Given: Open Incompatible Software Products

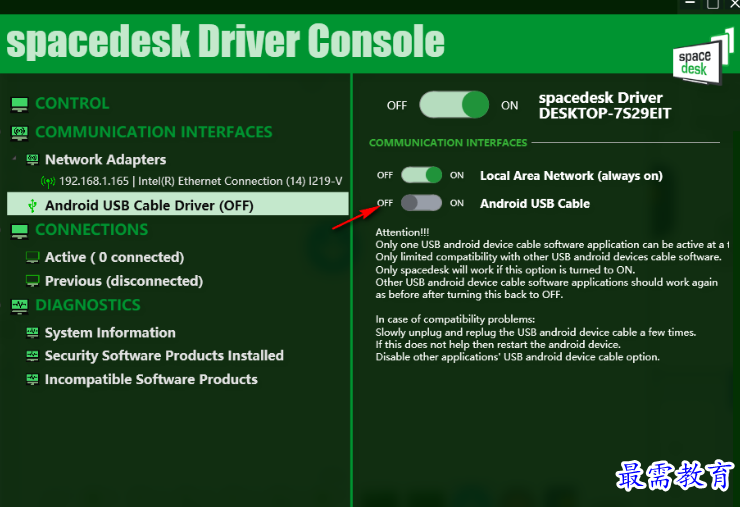Looking at the screenshot, I should pyautogui.click(x=151, y=380).
